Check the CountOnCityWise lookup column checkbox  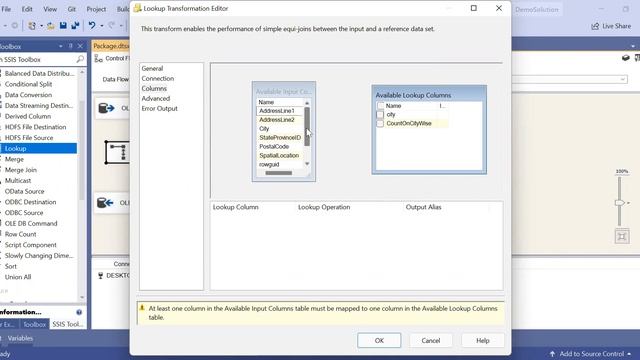(x=380, y=124)
